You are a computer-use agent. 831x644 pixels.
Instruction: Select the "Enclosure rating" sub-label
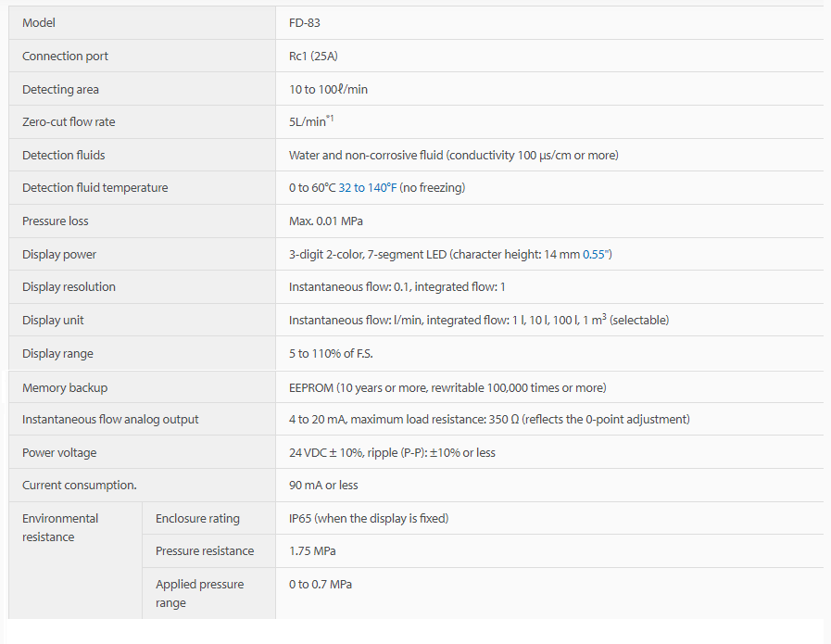click(197, 519)
